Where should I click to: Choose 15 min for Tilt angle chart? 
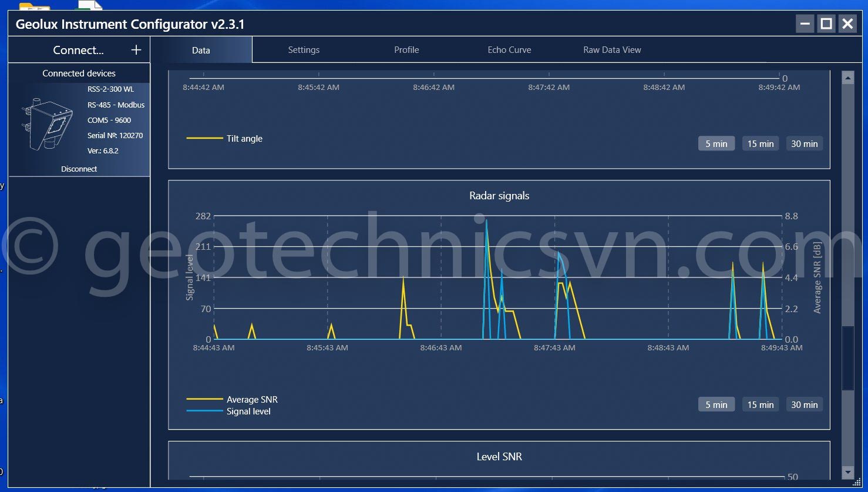point(760,143)
